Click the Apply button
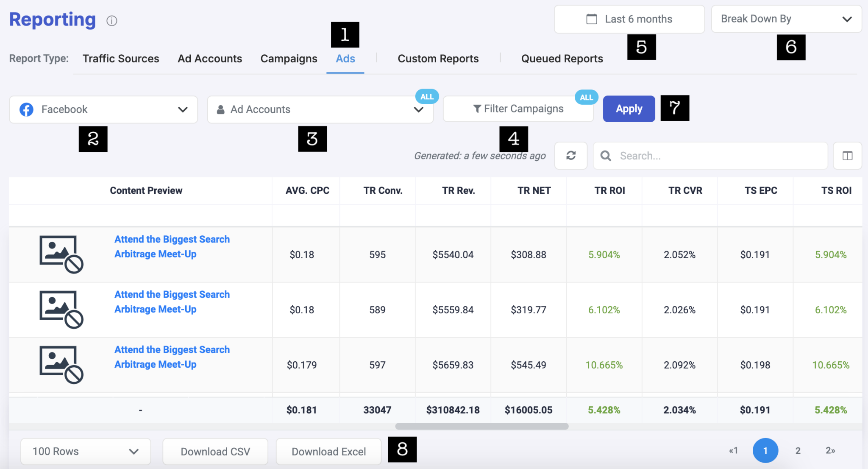868x469 pixels. [x=629, y=109]
